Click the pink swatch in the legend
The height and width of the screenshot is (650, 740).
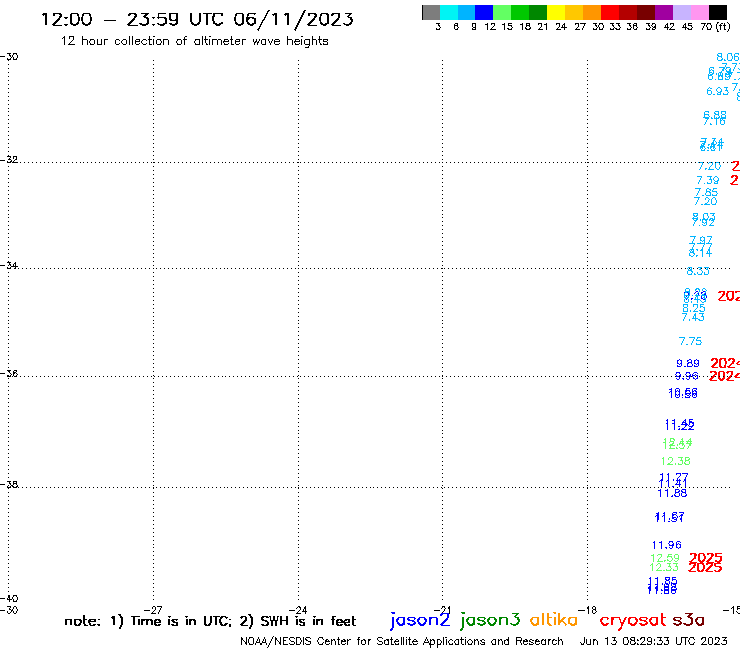pos(699,12)
